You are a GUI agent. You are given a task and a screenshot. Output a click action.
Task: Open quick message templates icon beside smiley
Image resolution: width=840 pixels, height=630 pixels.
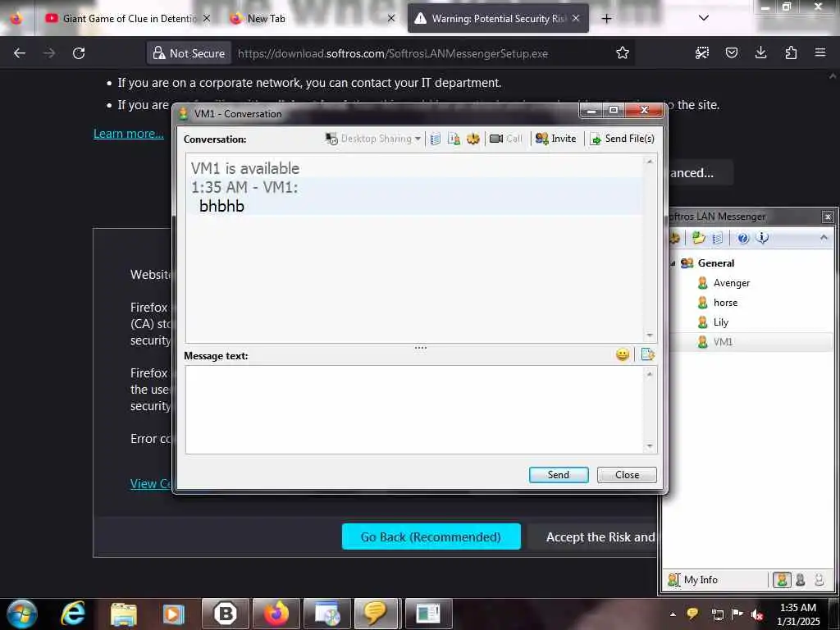click(648, 354)
